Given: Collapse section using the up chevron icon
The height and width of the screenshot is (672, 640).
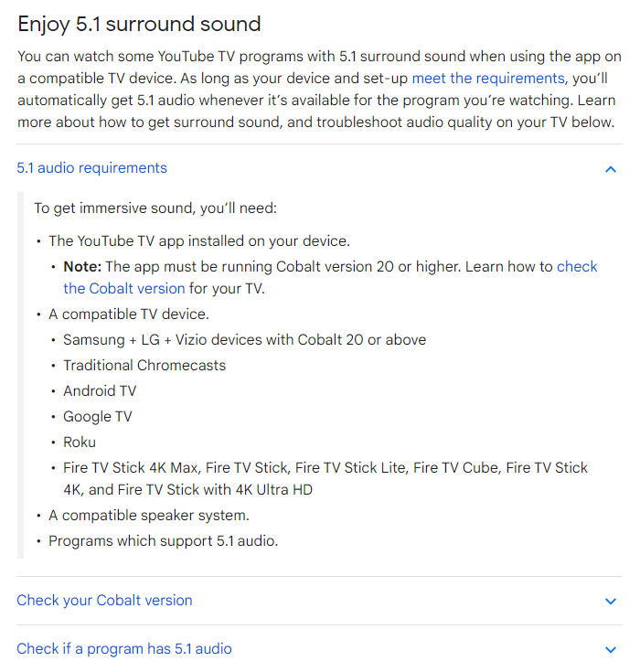Looking at the screenshot, I should (611, 169).
